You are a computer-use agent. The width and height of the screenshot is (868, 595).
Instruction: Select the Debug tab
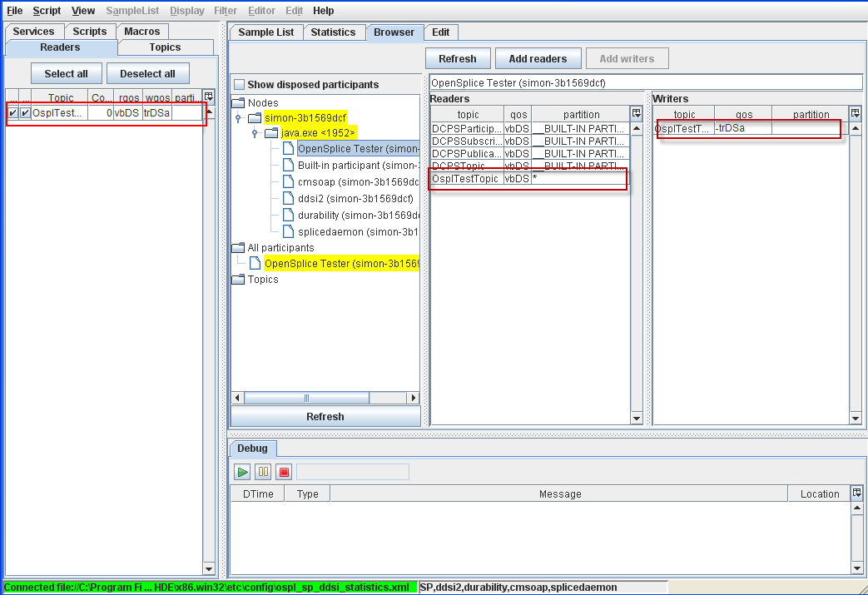252,448
